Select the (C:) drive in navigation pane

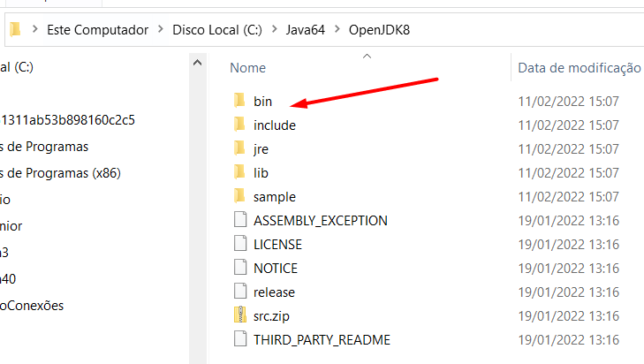[x=17, y=67]
